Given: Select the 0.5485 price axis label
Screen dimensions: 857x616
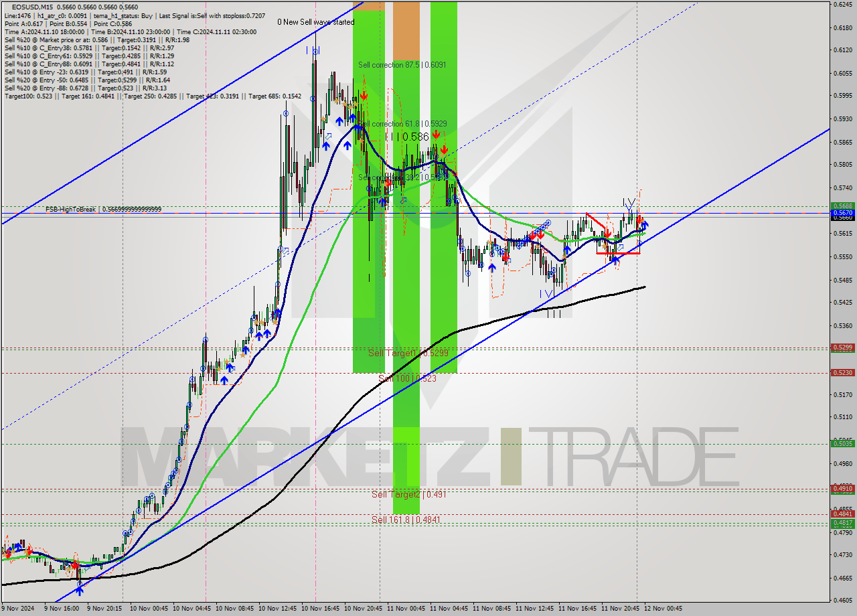Looking at the screenshot, I should tap(842, 281).
